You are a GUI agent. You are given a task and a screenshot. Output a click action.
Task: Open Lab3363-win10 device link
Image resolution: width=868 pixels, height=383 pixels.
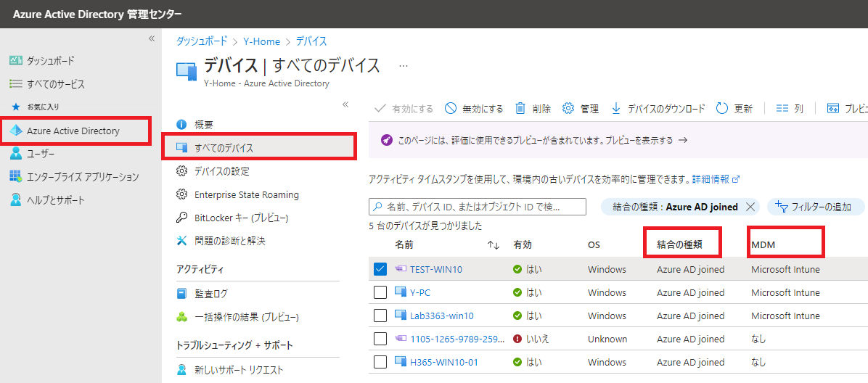[x=442, y=316]
